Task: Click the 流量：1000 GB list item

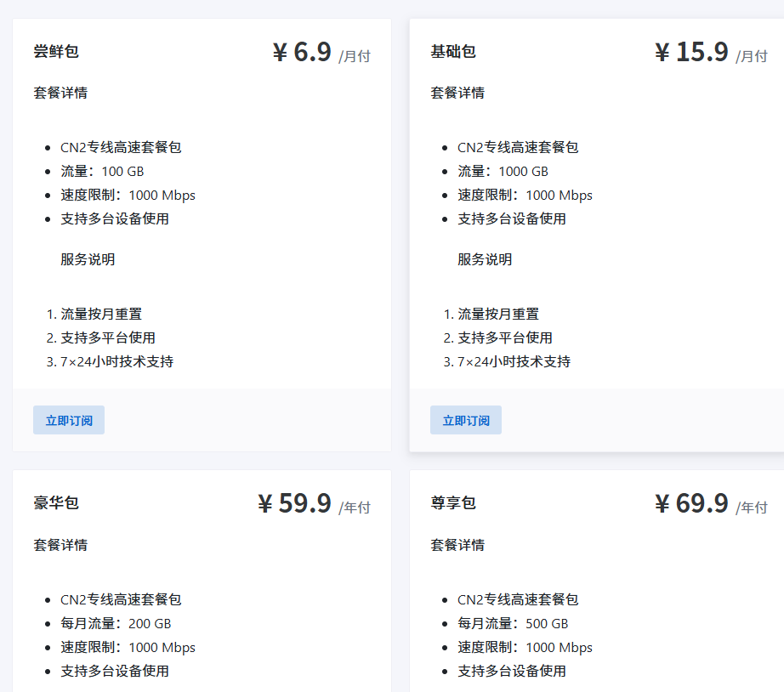Action: point(503,171)
